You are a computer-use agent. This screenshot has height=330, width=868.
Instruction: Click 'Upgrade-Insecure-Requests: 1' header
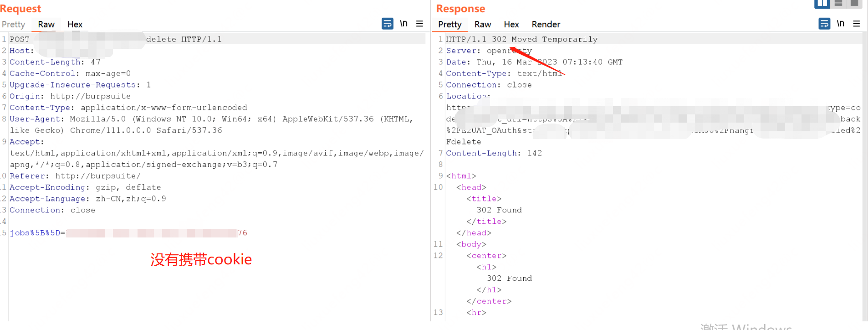click(80, 85)
